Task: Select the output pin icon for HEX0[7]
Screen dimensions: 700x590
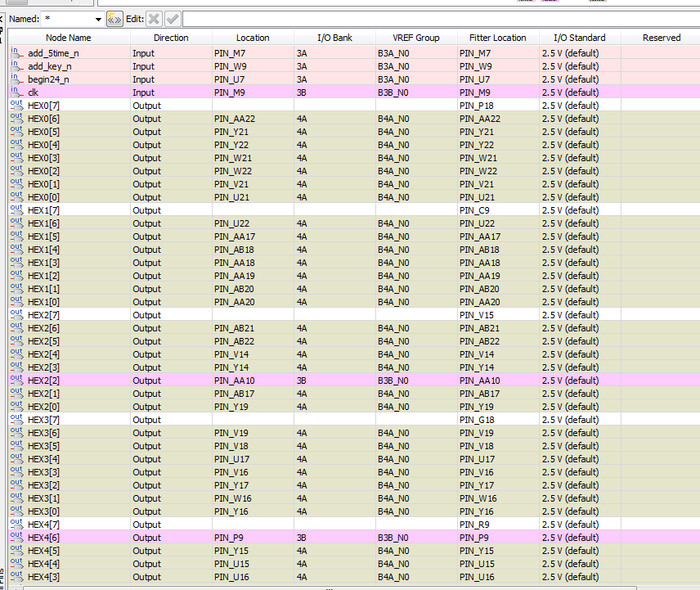Action: 16,105
